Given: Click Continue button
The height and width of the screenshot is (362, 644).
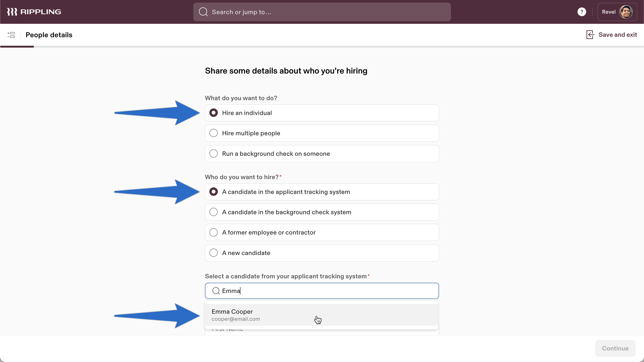Looking at the screenshot, I should (x=615, y=348).
